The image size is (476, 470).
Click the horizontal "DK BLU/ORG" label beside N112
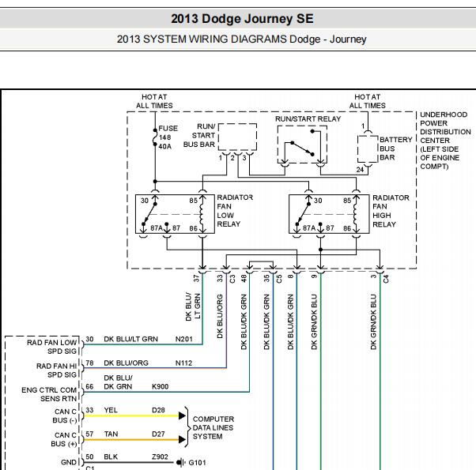(126, 363)
